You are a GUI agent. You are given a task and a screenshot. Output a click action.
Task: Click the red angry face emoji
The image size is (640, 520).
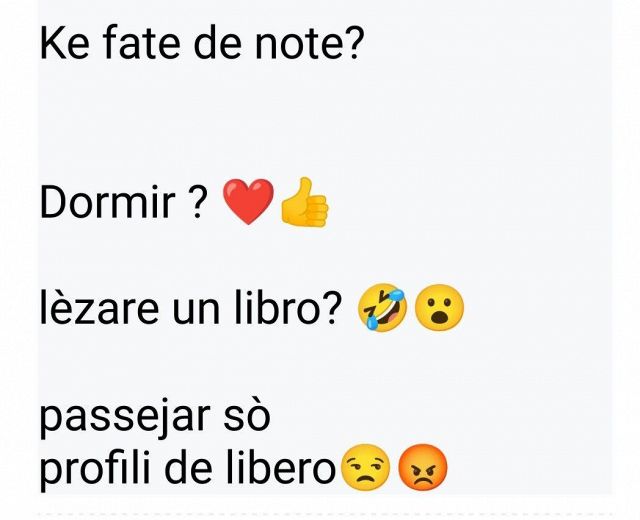[x=422, y=467]
